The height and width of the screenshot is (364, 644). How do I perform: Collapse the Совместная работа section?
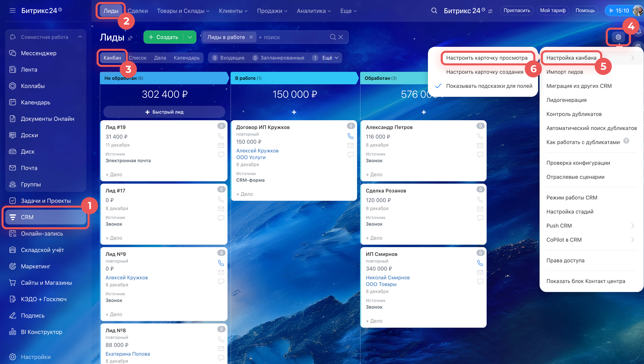80,37
